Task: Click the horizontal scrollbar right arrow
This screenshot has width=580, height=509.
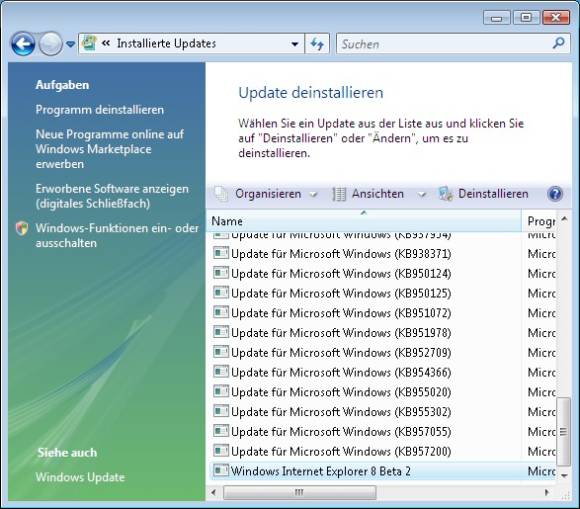Action: [546, 492]
